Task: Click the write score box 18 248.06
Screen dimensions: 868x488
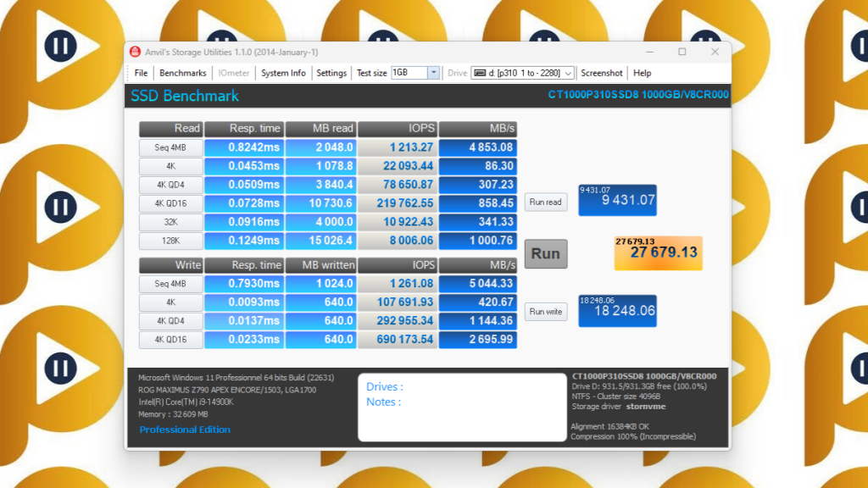Action: (617, 310)
